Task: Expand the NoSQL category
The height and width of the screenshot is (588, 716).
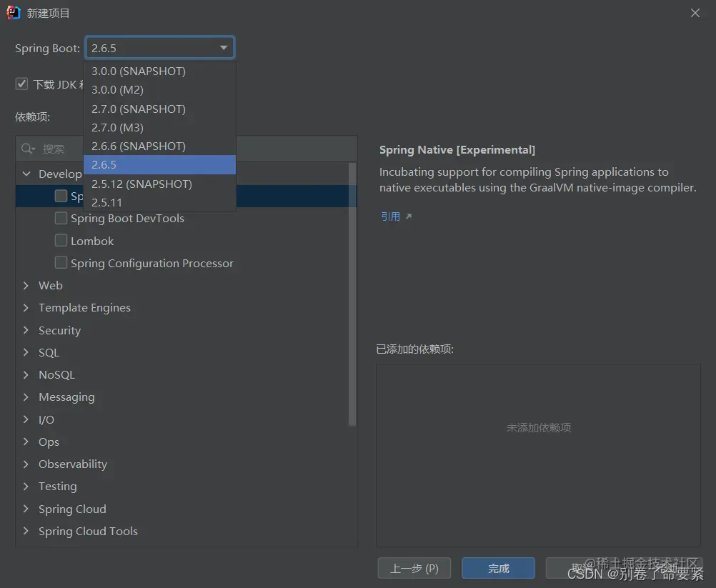Action: coord(26,375)
